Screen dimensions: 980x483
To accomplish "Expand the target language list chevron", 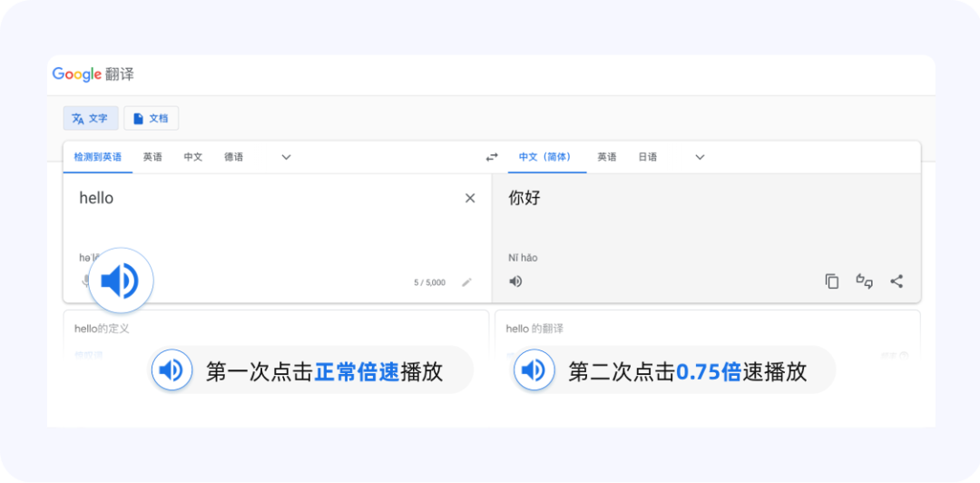I will pyautogui.click(x=700, y=157).
